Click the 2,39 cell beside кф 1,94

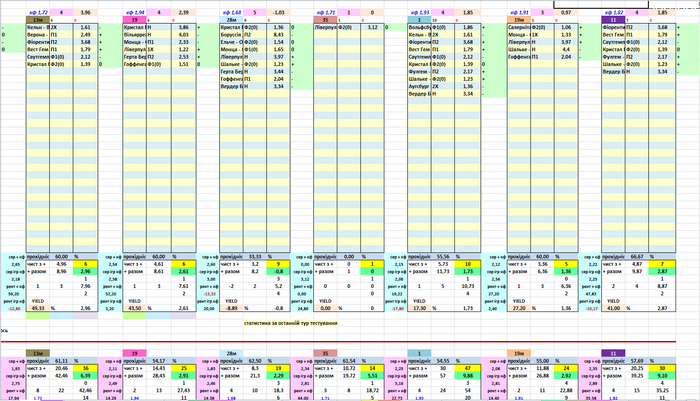tap(183, 13)
